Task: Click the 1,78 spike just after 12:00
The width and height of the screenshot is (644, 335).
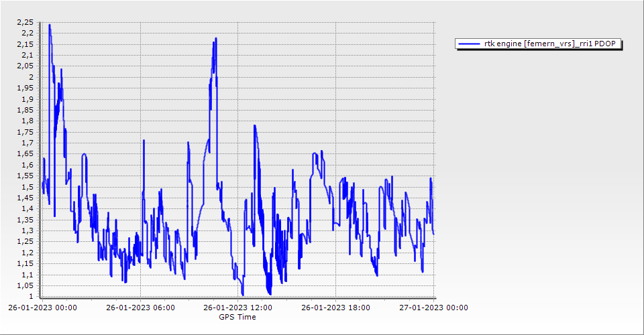Action: click(254, 126)
